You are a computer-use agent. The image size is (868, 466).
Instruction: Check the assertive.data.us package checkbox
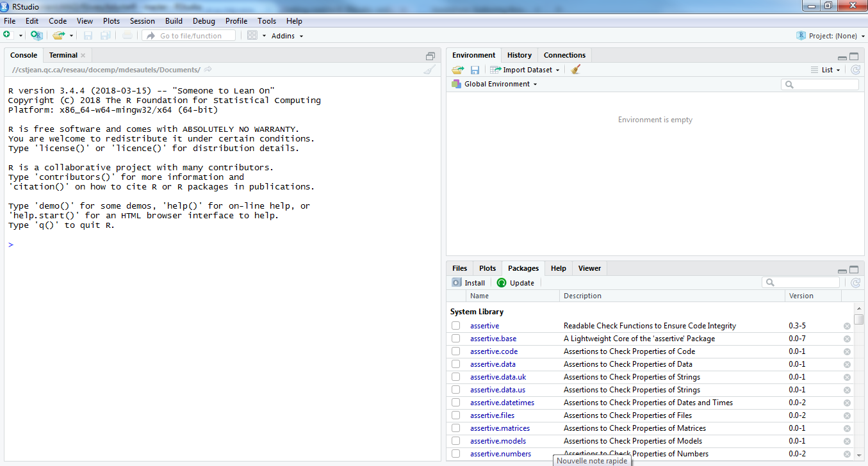(455, 390)
